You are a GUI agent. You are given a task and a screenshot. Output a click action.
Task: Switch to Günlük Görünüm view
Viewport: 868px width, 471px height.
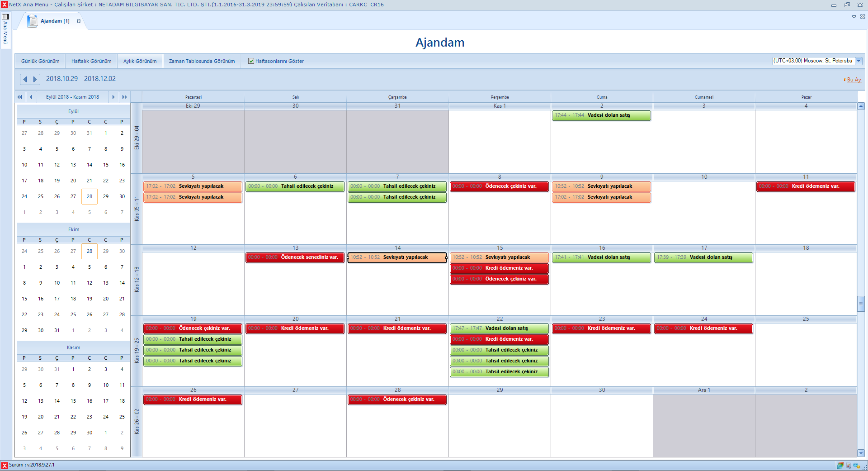40,61
